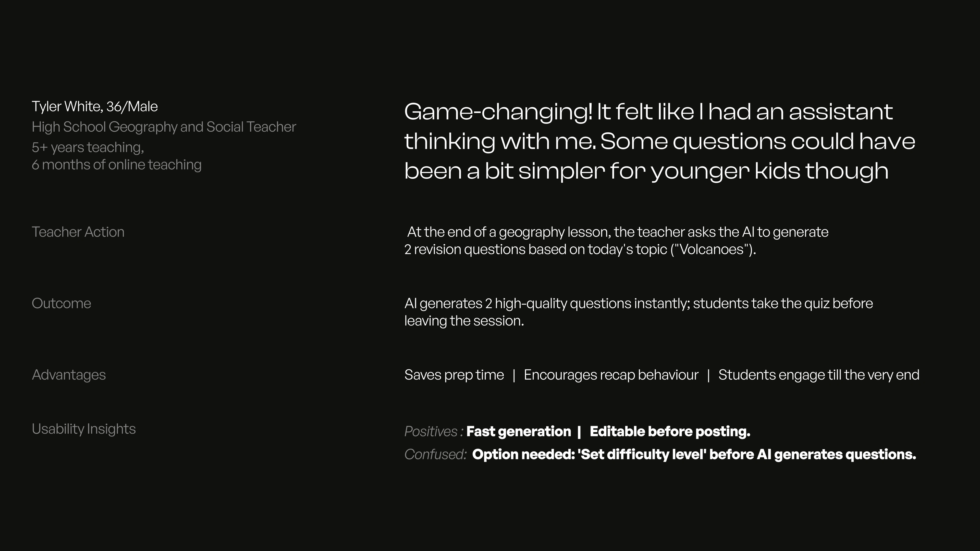
Task: Select the 'Saves prep time' text
Action: point(454,375)
